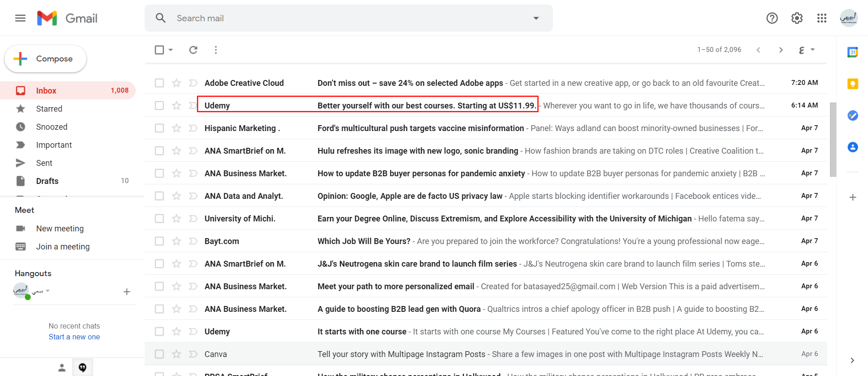Viewport: 868px width, 376px height.
Task: Click the Compose button
Action: click(45, 59)
